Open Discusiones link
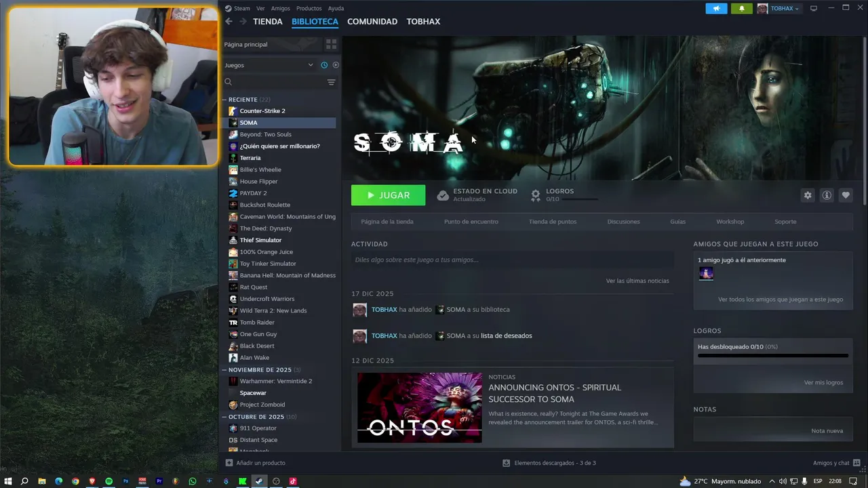The width and height of the screenshot is (868, 488). (623, 222)
